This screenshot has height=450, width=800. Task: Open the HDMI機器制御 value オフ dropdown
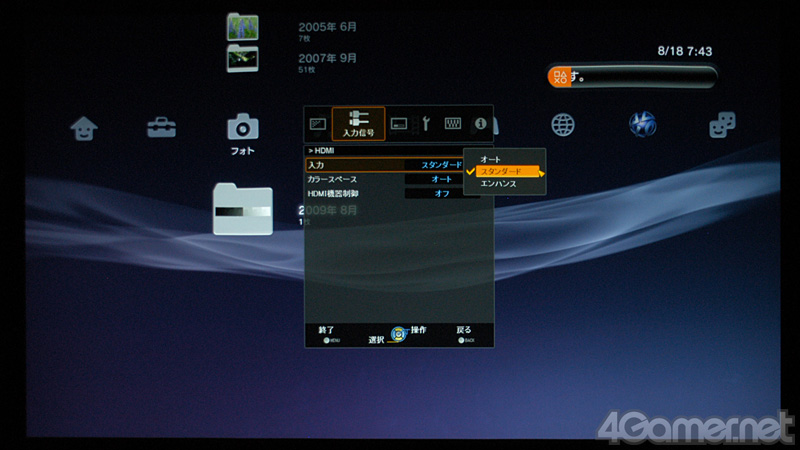tap(441, 193)
